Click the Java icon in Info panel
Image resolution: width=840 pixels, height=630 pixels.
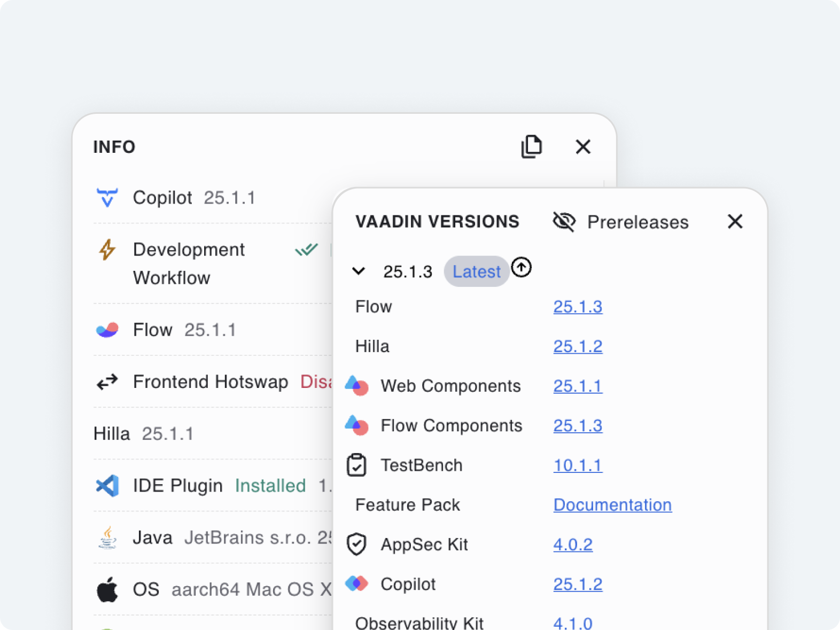pyautogui.click(x=107, y=537)
